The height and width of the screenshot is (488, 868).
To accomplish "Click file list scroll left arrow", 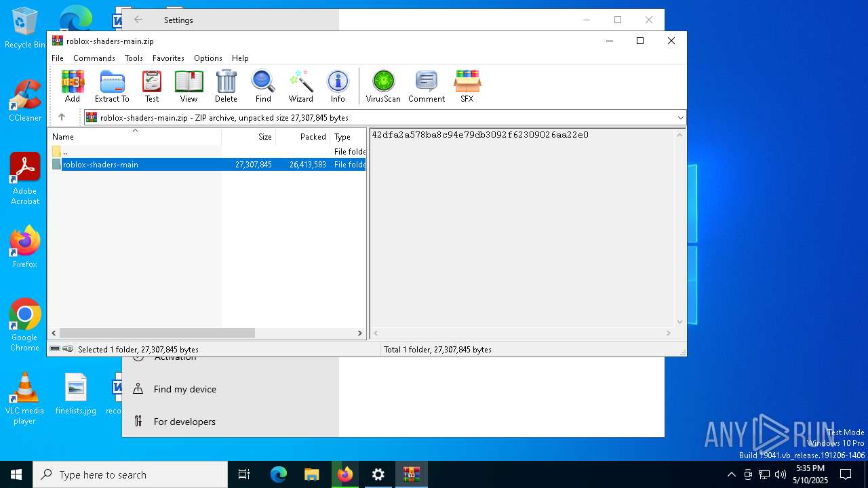I will coord(54,333).
